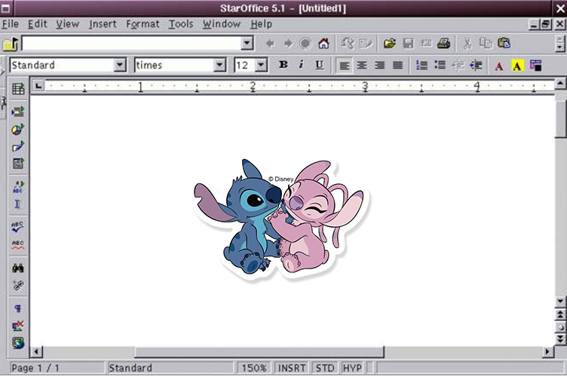Click the Bold formatting icon
Viewport: 567px width, 392px height.
point(283,65)
